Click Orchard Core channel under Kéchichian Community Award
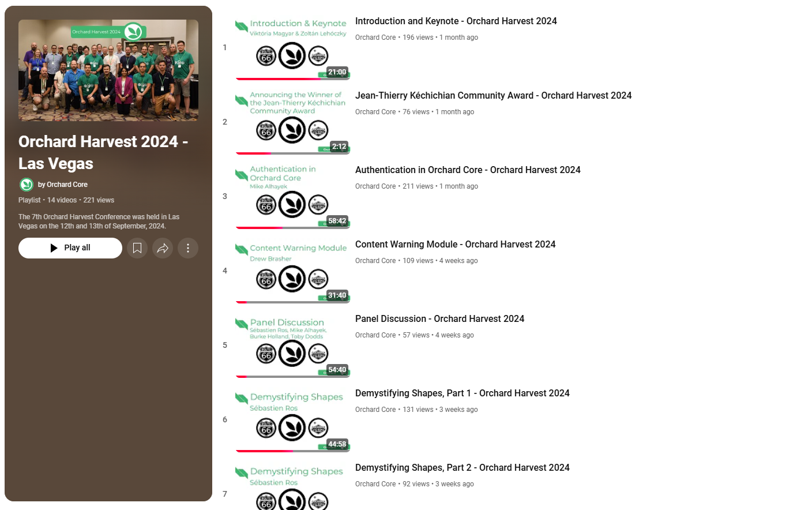Screen dimensions: 812x510 [375, 112]
